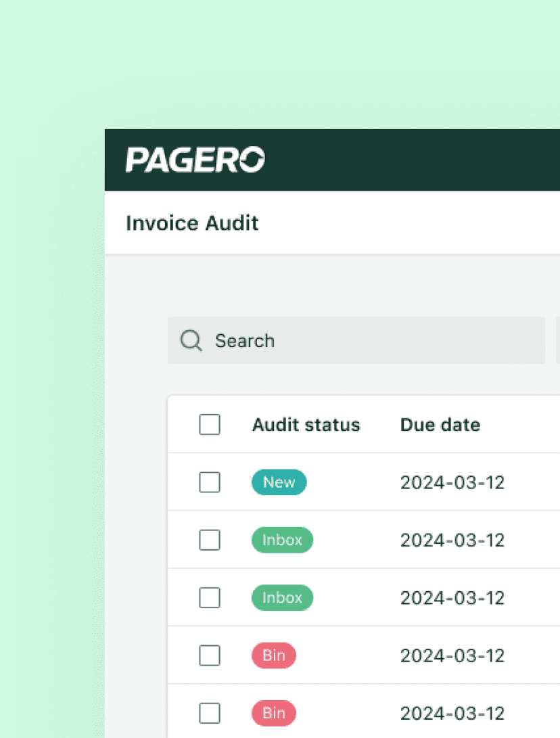Check the select-all checkbox in the table header
The height and width of the screenshot is (738, 560).
coord(210,424)
